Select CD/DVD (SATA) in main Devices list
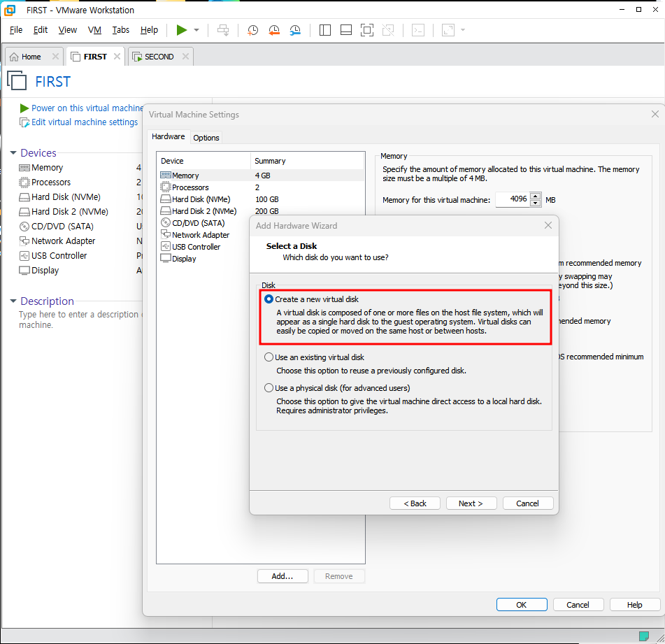665x644 pixels. tap(62, 227)
